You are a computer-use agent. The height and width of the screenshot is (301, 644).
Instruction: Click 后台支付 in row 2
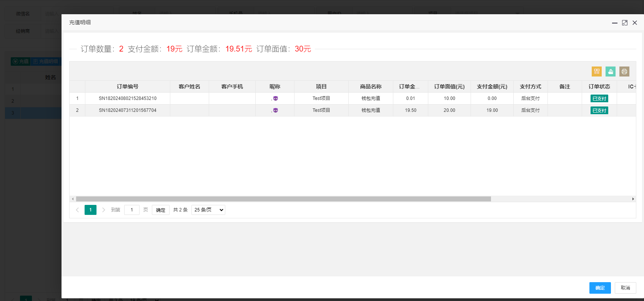pos(531,110)
